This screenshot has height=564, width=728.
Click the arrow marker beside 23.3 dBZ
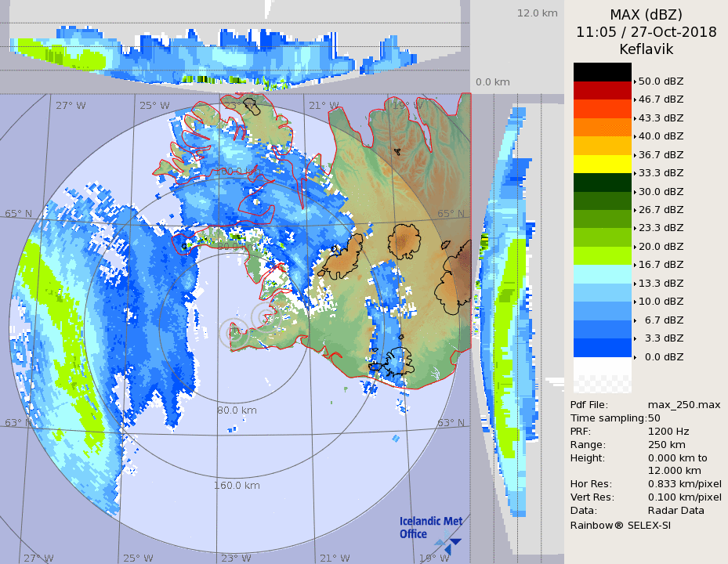(x=635, y=228)
